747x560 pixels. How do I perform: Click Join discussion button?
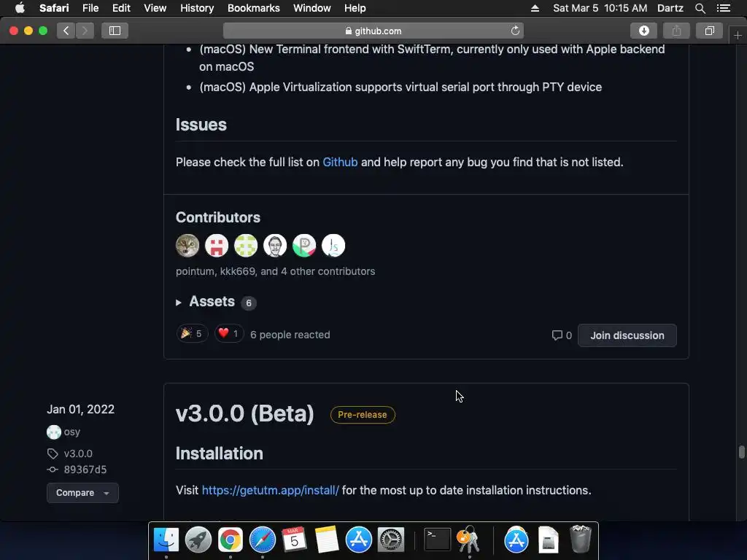pos(627,335)
